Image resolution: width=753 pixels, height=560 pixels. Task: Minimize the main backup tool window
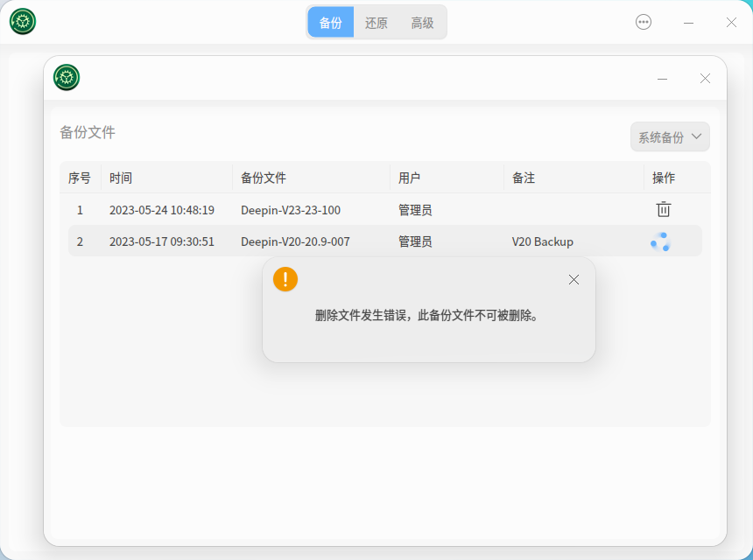point(688,23)
